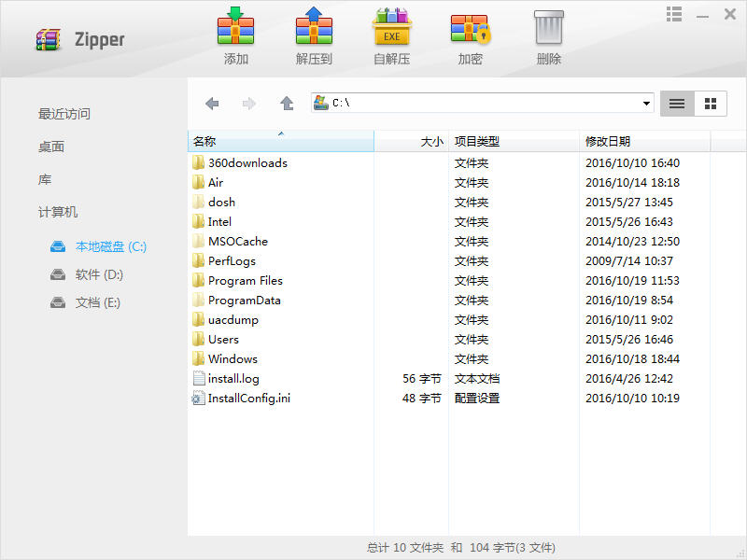Select the MSOCache folder
This screenshot has height=560, width=747.
[238, 241]
